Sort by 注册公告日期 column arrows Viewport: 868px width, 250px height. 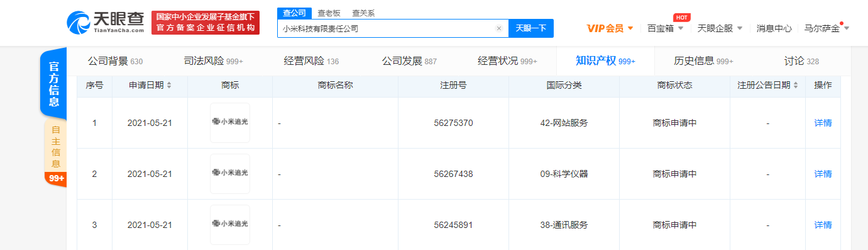click(796, 86)
